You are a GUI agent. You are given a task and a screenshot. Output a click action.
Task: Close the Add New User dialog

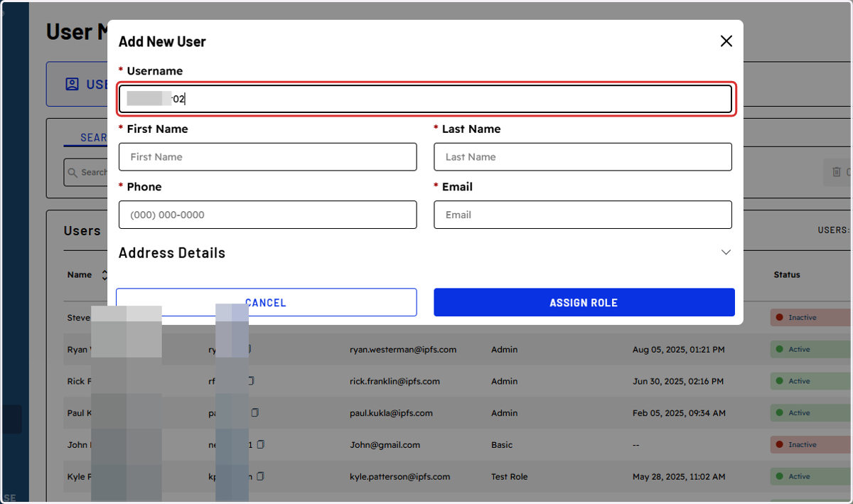point(726,41)
